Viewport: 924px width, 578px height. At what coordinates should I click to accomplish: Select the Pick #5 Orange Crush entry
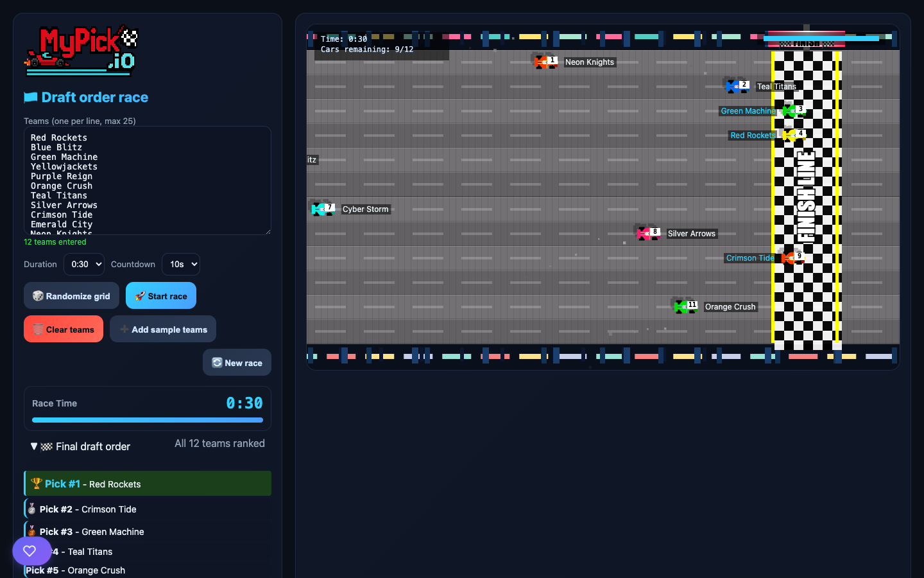[x=75, y=570]
